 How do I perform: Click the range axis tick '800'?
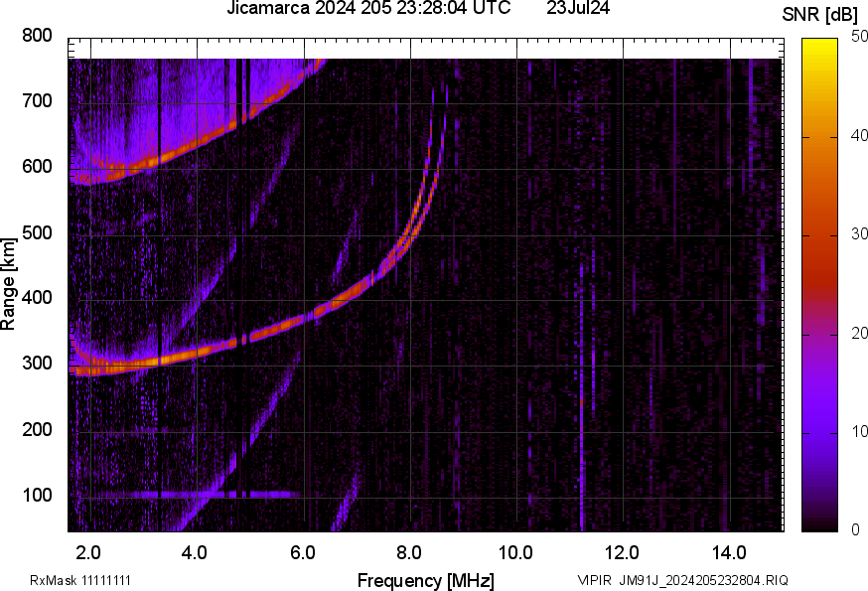37,36
